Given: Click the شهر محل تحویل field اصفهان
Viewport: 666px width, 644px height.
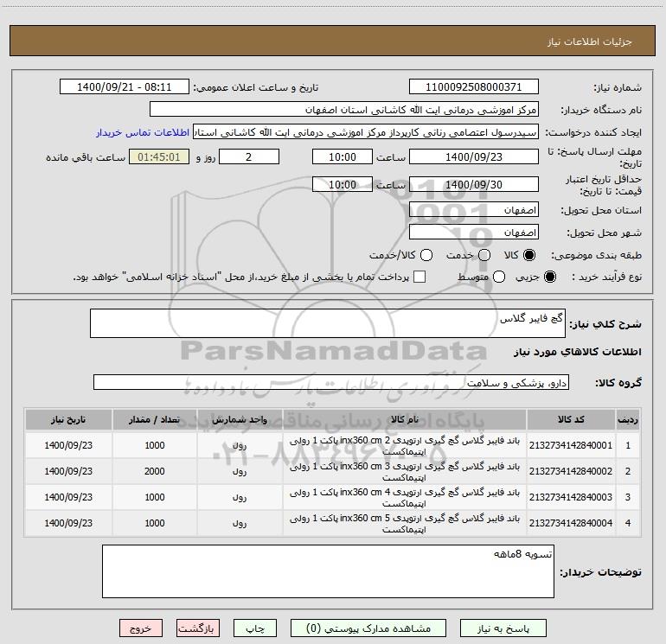Looking at the screenshot, I should pos(474,233).
